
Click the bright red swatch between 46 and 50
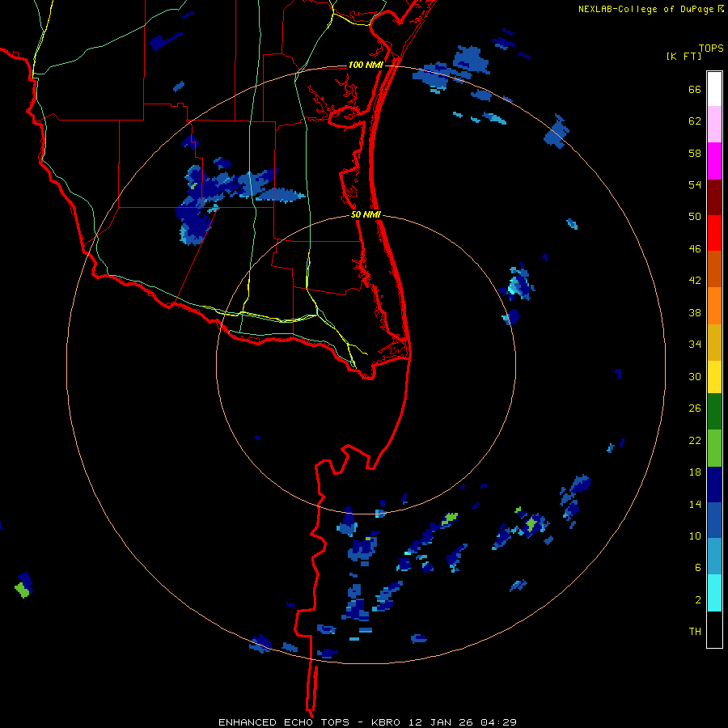714,233
